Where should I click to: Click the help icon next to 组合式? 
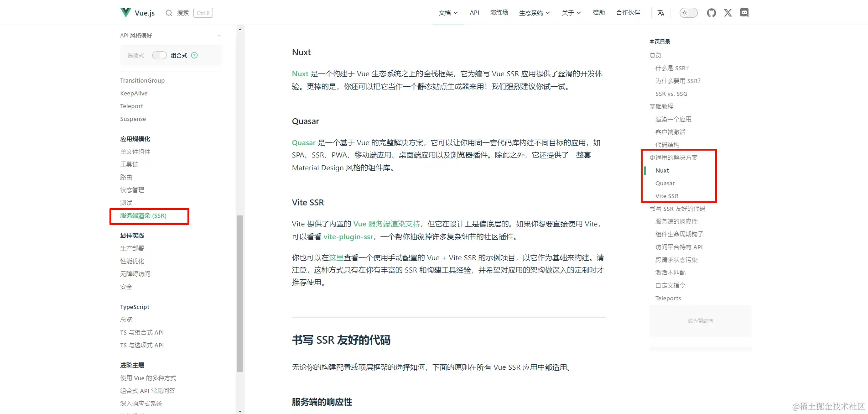(194, 55)
